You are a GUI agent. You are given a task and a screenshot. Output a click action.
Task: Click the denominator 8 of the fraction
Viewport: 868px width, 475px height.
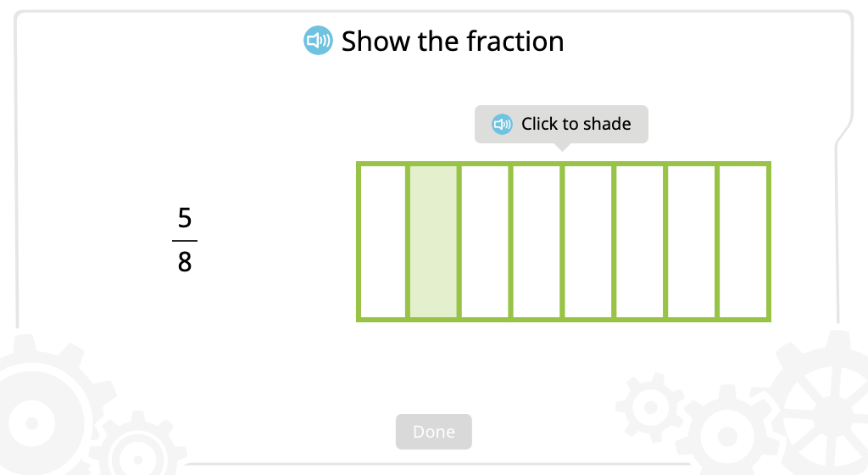coord(185,262)
